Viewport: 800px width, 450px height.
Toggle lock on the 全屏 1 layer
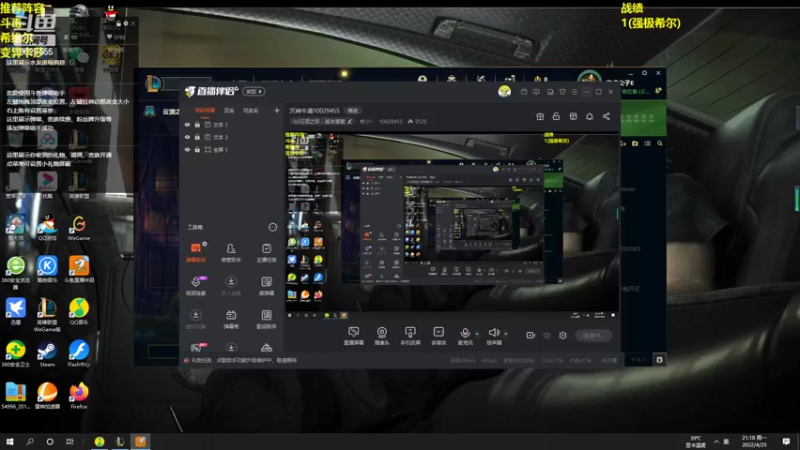pyautogui.click(x=197, y=149)
